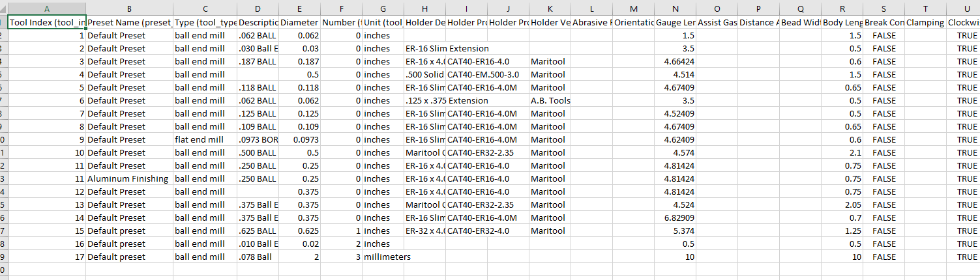Click the .625 Ball description cell
This screenshot has width=980, height=280.
click(258, 231)
